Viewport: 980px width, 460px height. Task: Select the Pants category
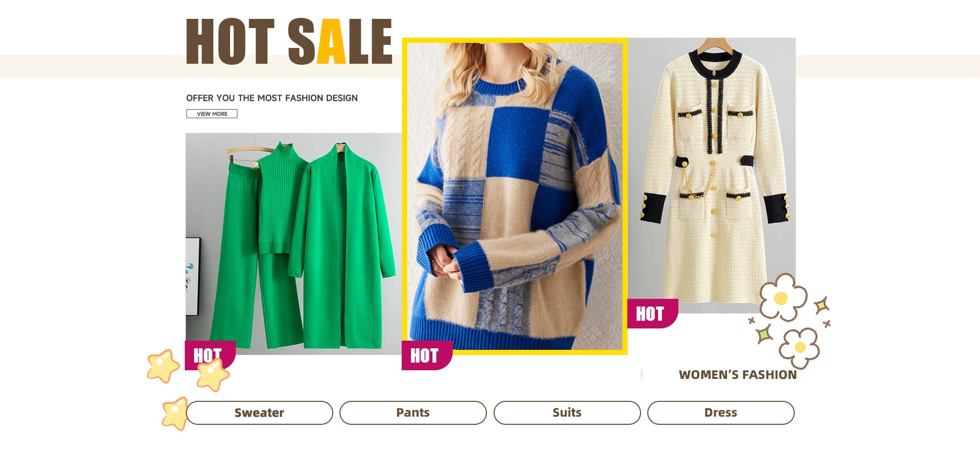tap(413, 413)
